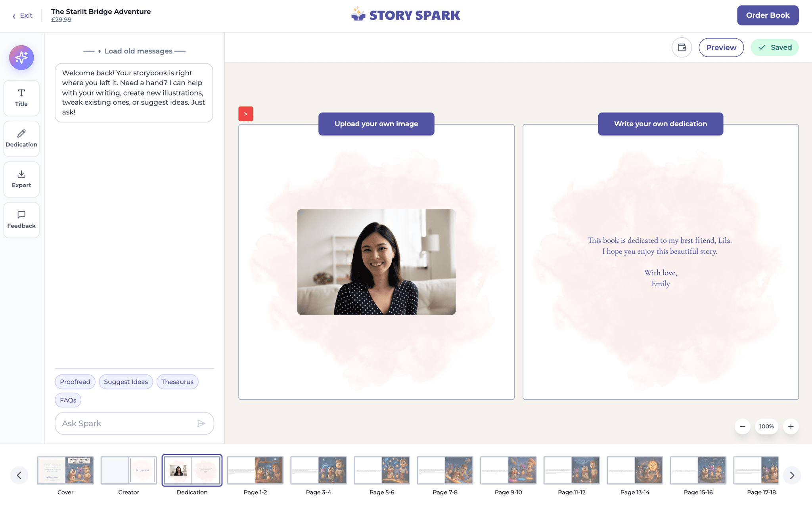Select the Cover page thumbnail
Viewport: 812px width, 506px height.
[x=65, y=470]
